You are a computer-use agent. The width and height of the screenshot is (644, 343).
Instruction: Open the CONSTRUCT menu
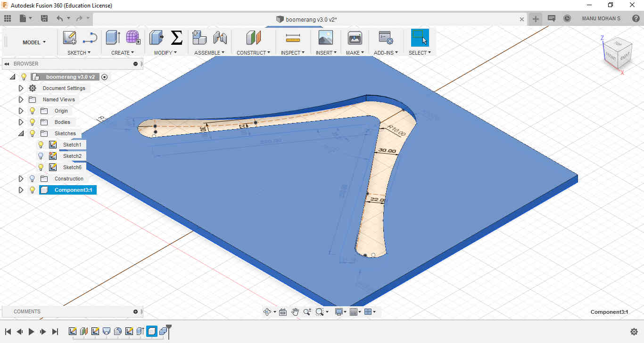tap(254, 53)
